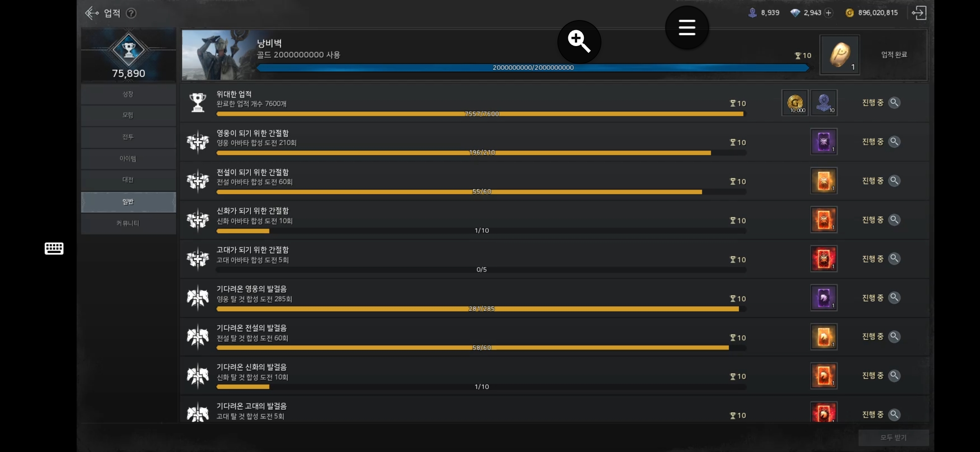The image size is (980, 452).
Task: Click the back arrow next to 업적
Action: click(x=92, y=13)
